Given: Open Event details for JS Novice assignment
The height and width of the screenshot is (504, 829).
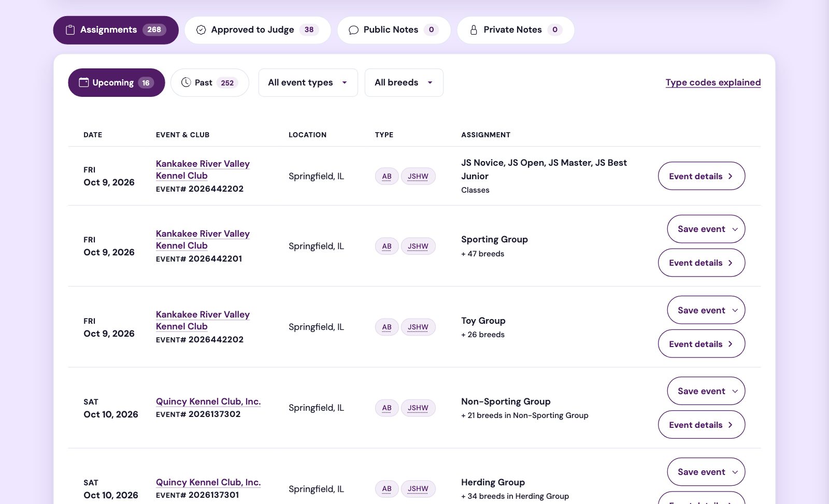Looking at the screenshot, I should [x=702, y=176].
